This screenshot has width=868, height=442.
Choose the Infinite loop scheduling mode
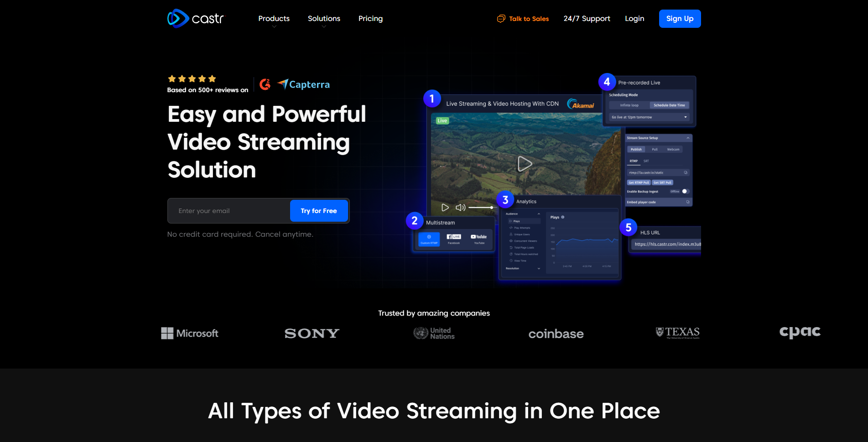(x=629, y=105)
